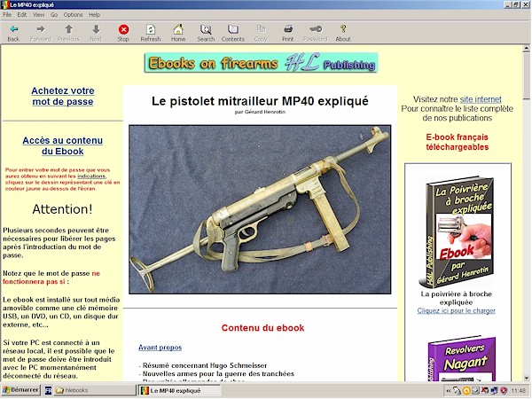The image size is (532, 399).
Task: Click La Poivrière à broche ebook cover
Action: tap(457, 231)
